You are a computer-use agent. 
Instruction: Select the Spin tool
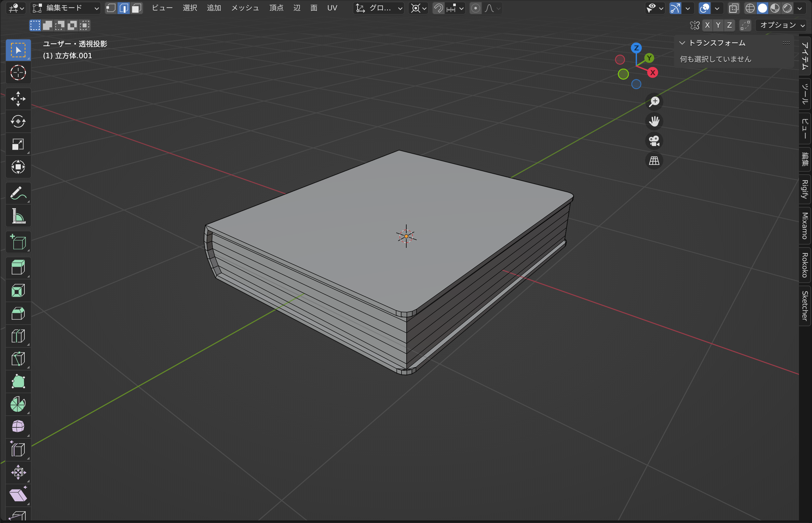[18, 404]
